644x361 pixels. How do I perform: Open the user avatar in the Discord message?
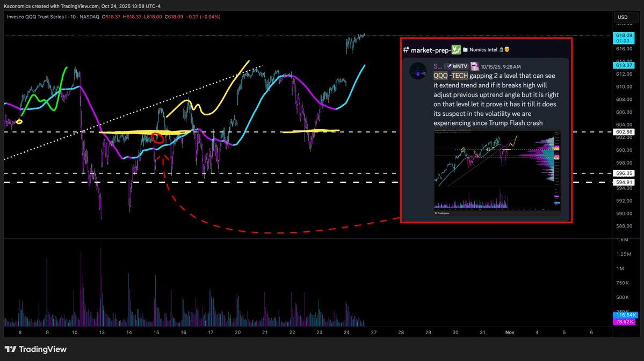418,71
